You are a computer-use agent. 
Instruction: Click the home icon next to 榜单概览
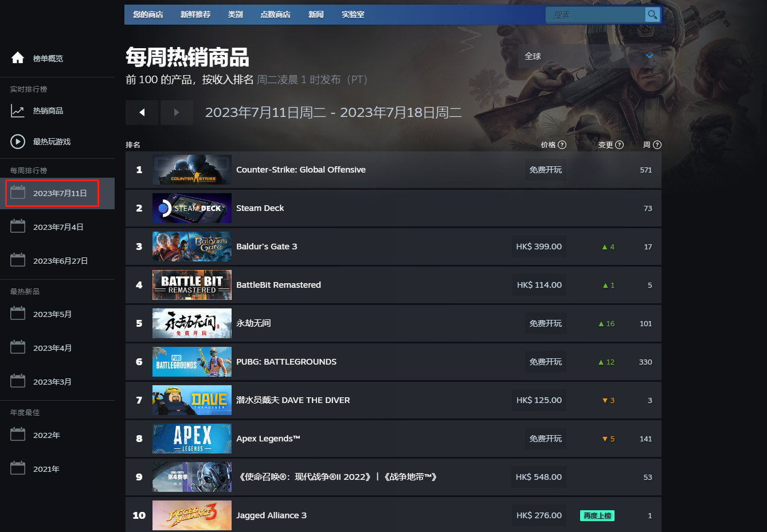pos(18,58)
